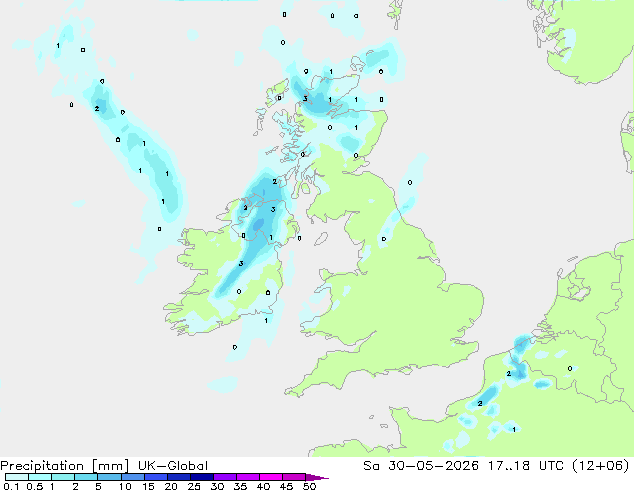Image resolution: width=634 pixels, height=490 pixels.
Task: Click the legend label '15'
Action: click(148, 486)
